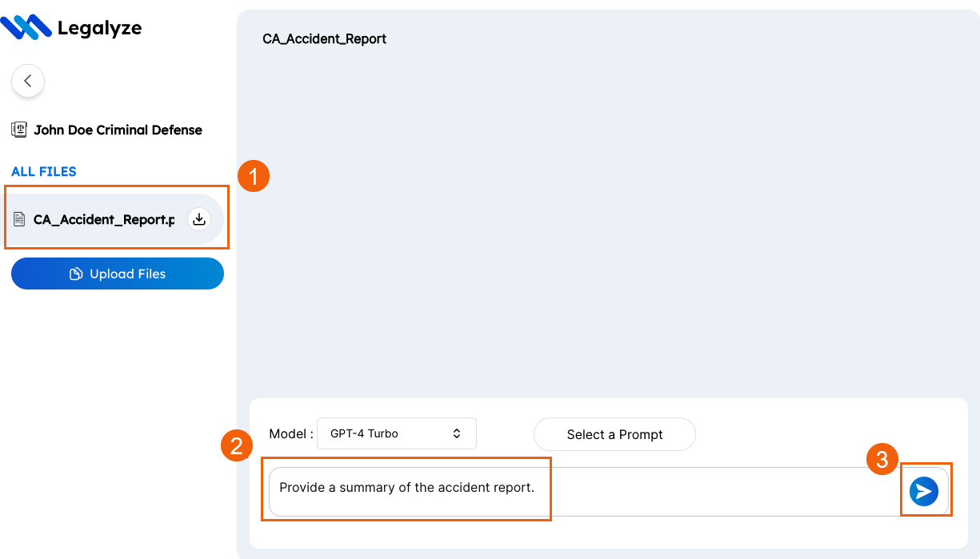This screenshot has height=559, width=980.
Task: Click the orange number 2 marker
Action: tap(237, 446)
